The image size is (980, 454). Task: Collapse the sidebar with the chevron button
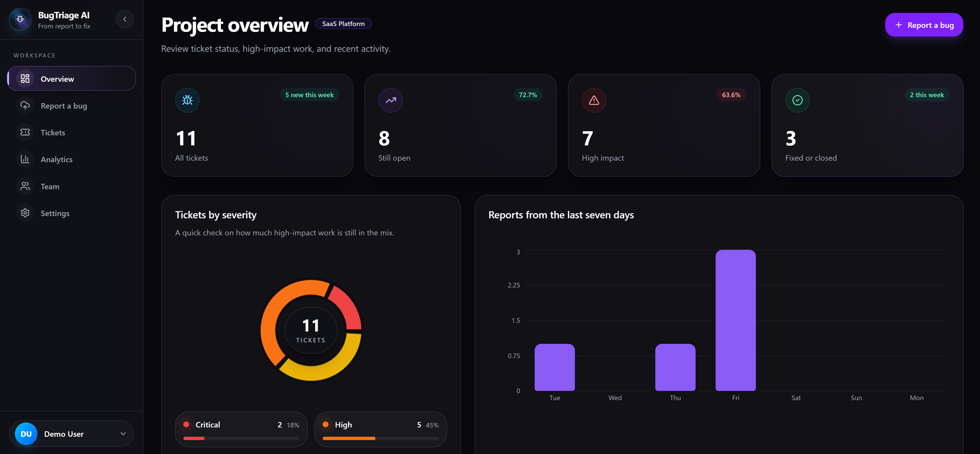pos(125,19)
